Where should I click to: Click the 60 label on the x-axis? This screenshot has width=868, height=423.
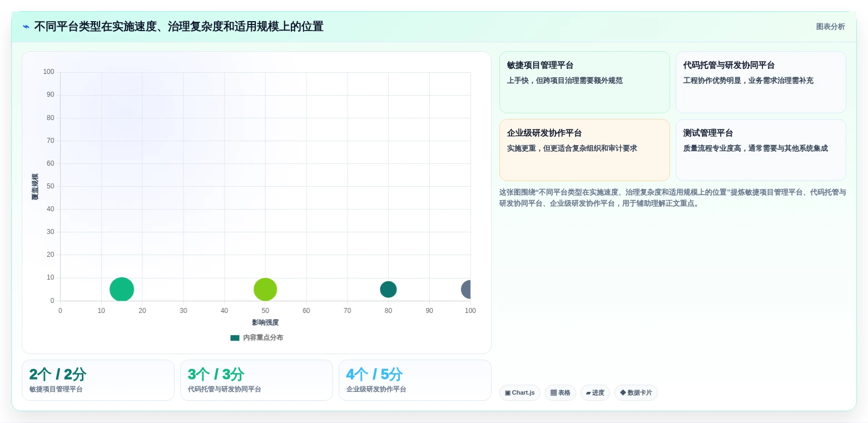pyautogui.click(x=306, y=311)
